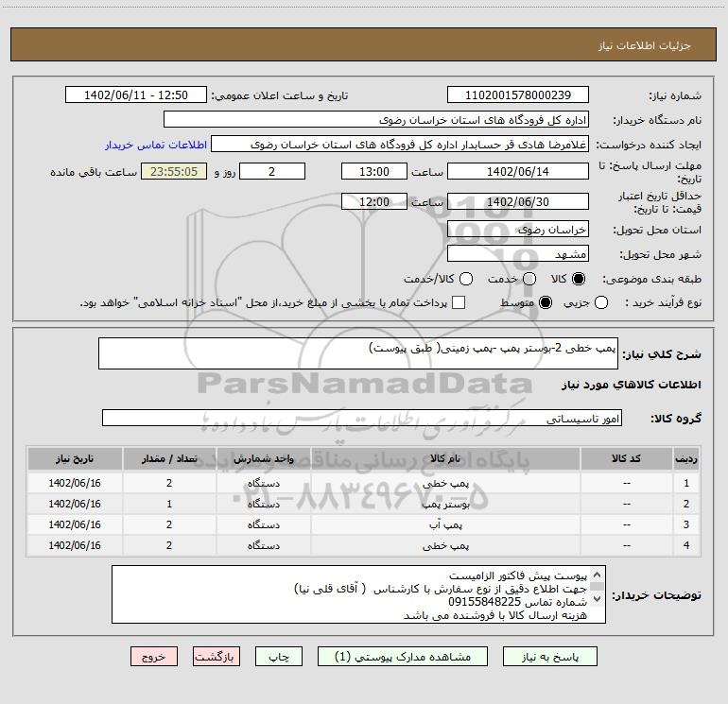This screenshot has height=704, width=728.
Task: Click the ایجاد کننده درخواست field
Action: pos(400,144)
